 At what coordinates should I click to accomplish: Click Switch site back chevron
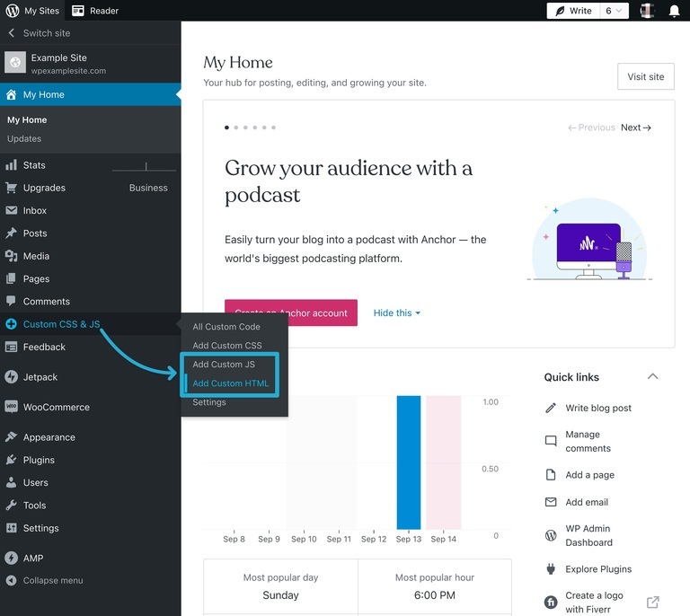pos(12,33)
